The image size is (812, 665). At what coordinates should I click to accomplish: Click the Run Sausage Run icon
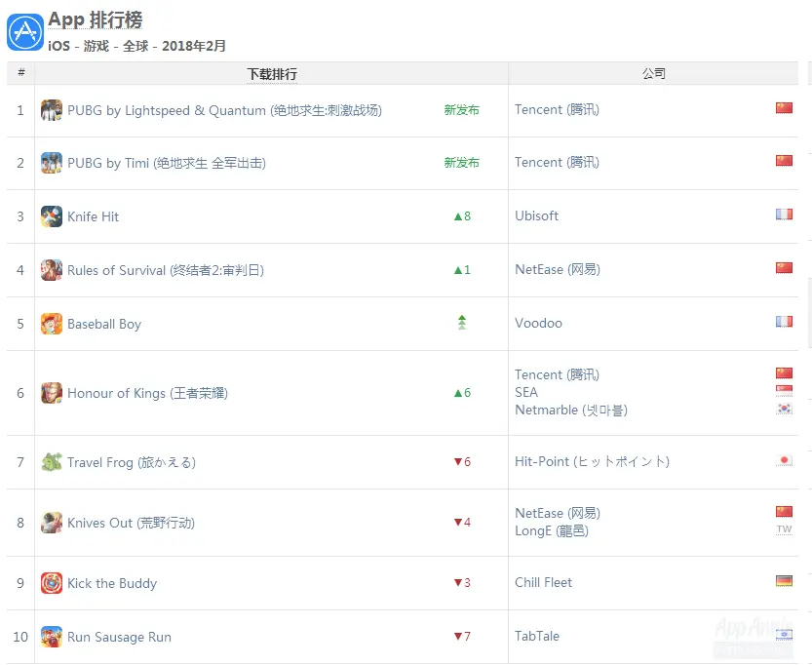click(x=52, y=637)
